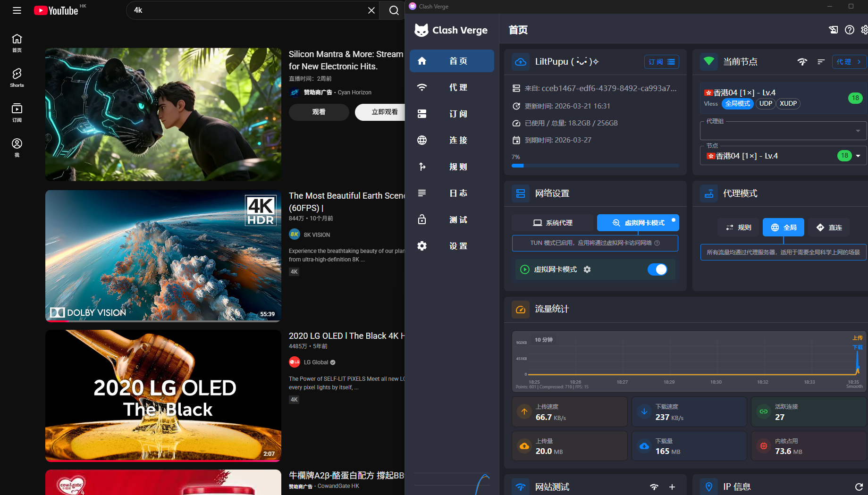Expand the 代理组 dropdown
This screenshot has height=495, width=868.
tap(858, 131)
